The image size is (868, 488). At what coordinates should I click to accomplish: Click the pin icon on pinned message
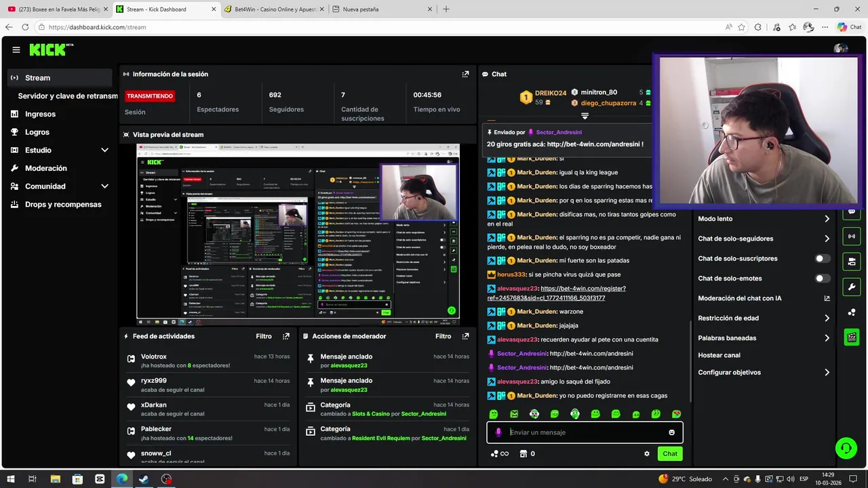click(490, 132)
